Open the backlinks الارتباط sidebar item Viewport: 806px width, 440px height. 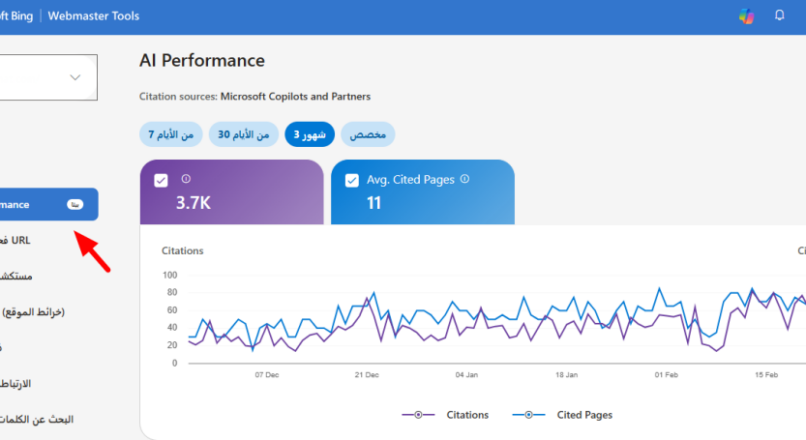click(x=15, y=384)
